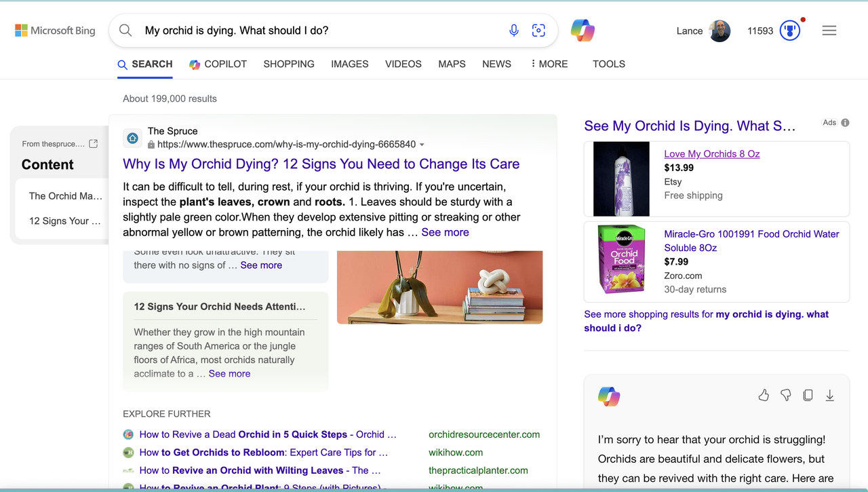Jump to '12 Signs Your …' content section
The image size is (868, 492).
click(65, 221)
